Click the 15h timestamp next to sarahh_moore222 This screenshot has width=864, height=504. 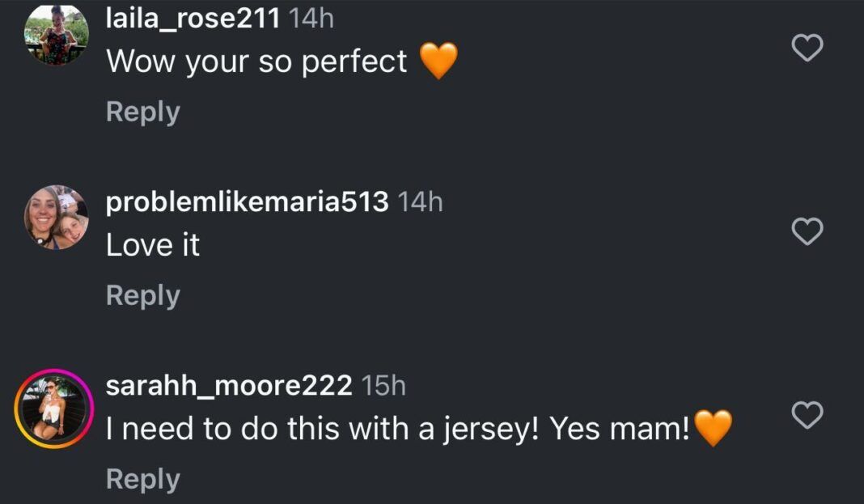click(383, 386)
